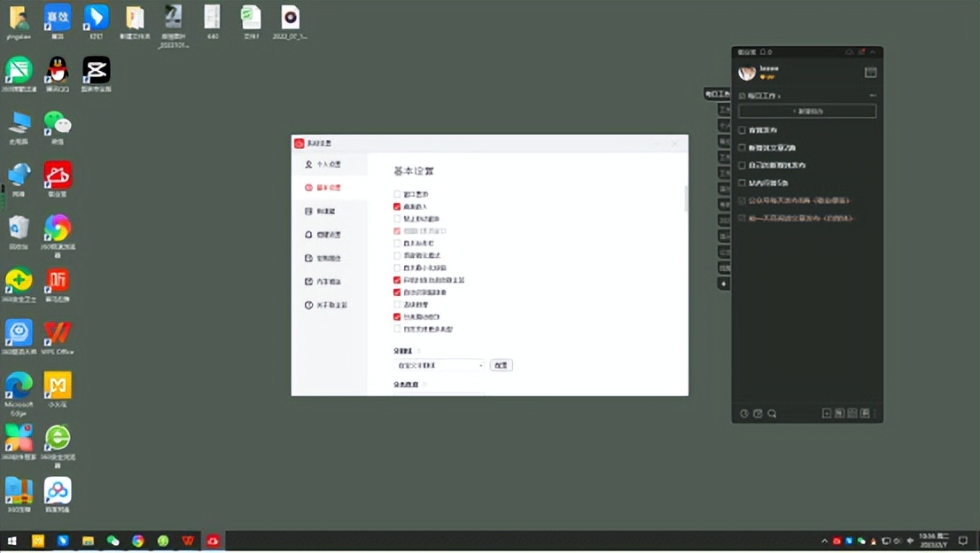Viewport: 980px width, 553px height.
Task: Enable the first checkbox in basic settings
Action: [x=397, y=194]
